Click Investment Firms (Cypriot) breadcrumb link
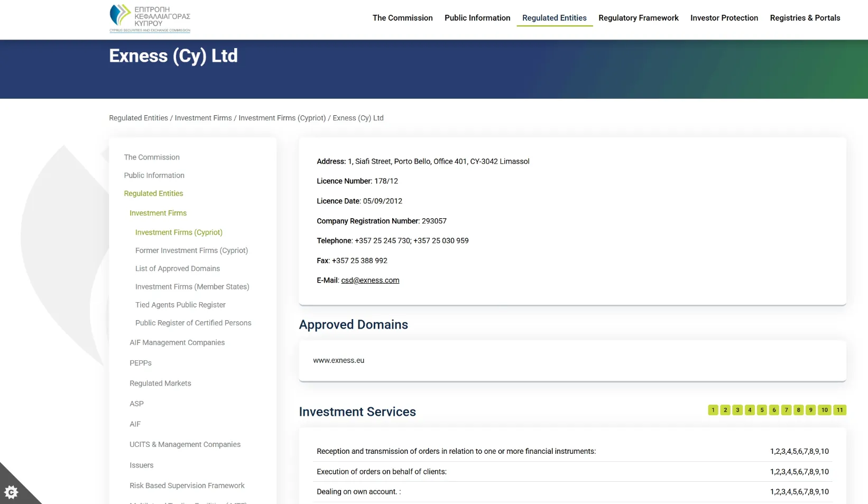The height and width of the screenshot is (504, 868). (282, 118)
